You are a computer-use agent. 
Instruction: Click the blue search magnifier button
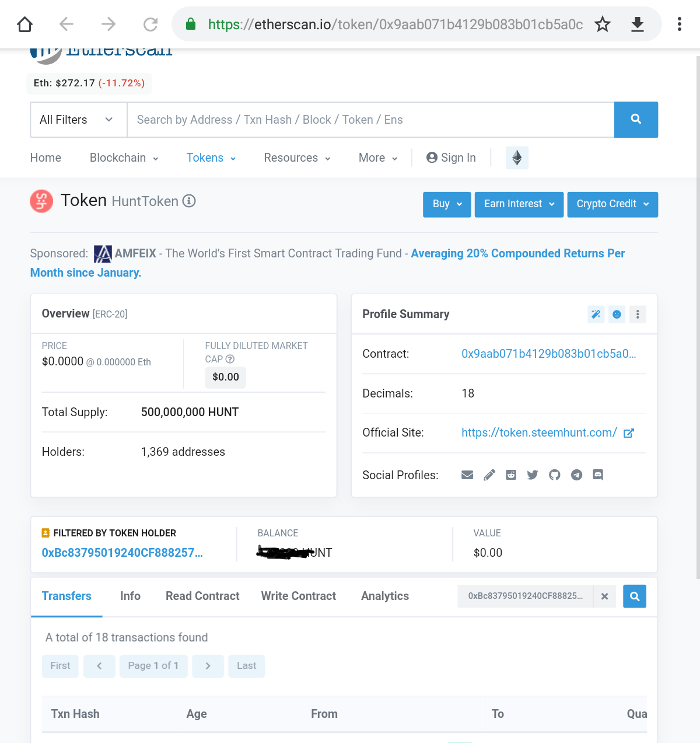pos(636,120)
